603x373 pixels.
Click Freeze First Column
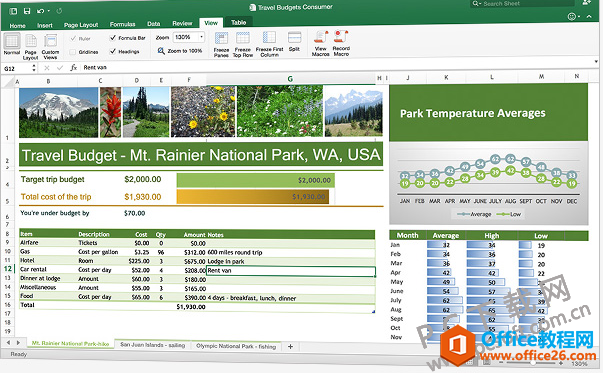(x=269, y=44)
